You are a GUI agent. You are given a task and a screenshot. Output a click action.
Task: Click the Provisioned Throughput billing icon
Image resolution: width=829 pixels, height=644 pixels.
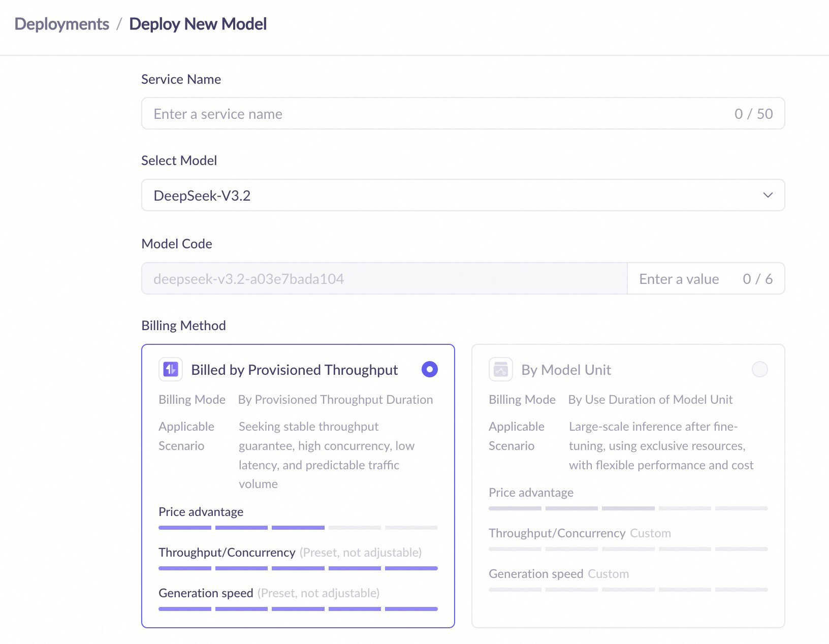click(x=171, y=369)
